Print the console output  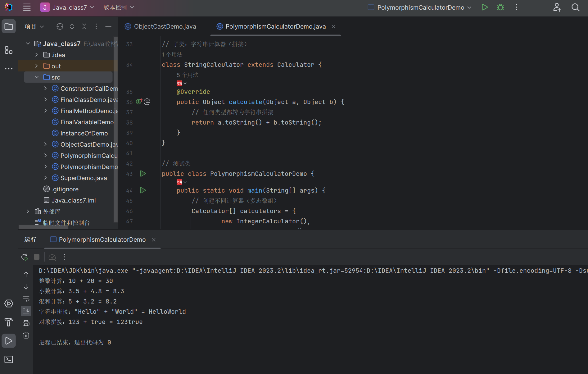point(26,323)
